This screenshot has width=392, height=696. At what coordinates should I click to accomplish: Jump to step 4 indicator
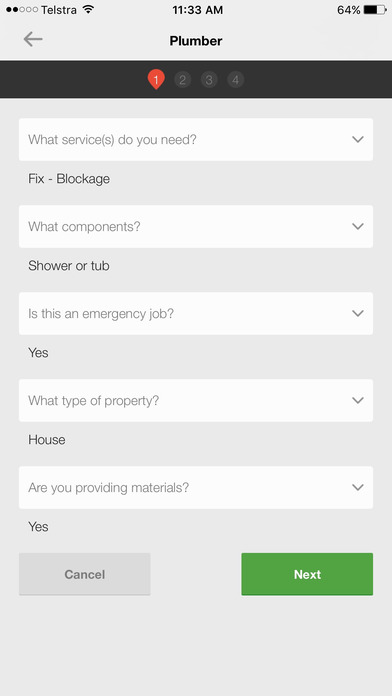[236, 80]
